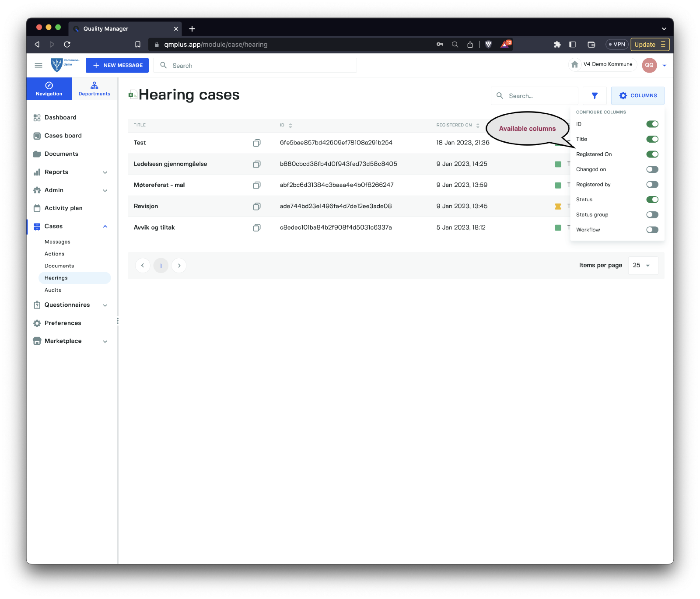Open Audits under Cases
This screenshot has width=700, height=599.
point(53,290)
